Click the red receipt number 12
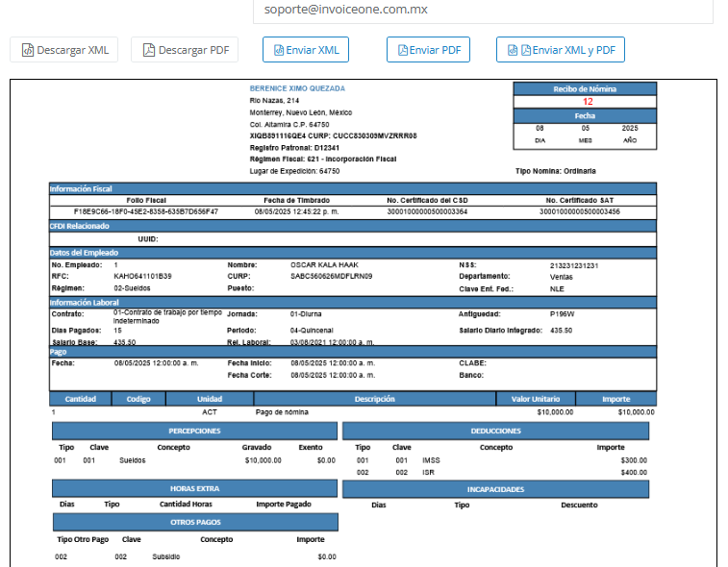 588,102
